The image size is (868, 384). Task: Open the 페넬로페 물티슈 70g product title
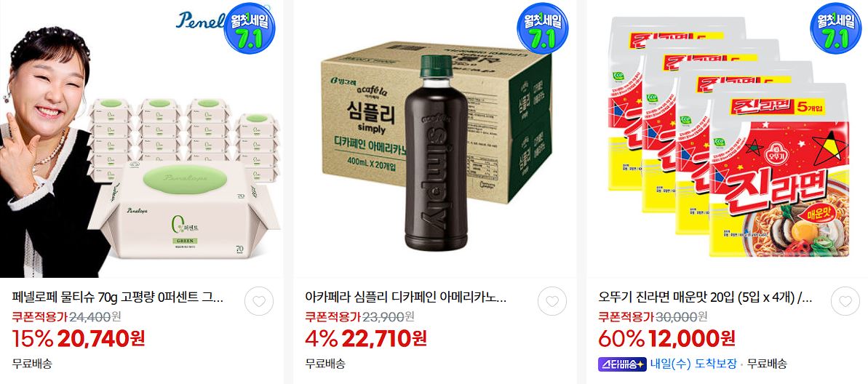pyautogui.click(x=118, y=297)
